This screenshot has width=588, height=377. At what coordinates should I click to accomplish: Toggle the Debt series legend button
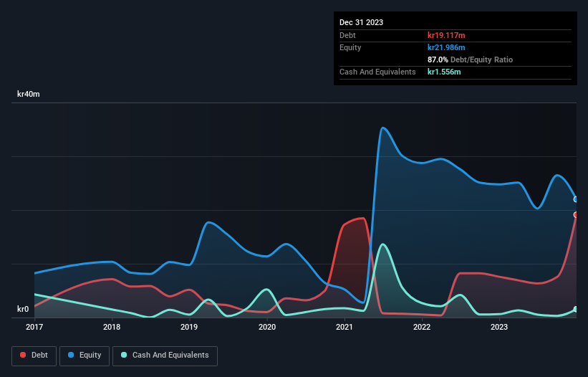(x=34, y=355)
